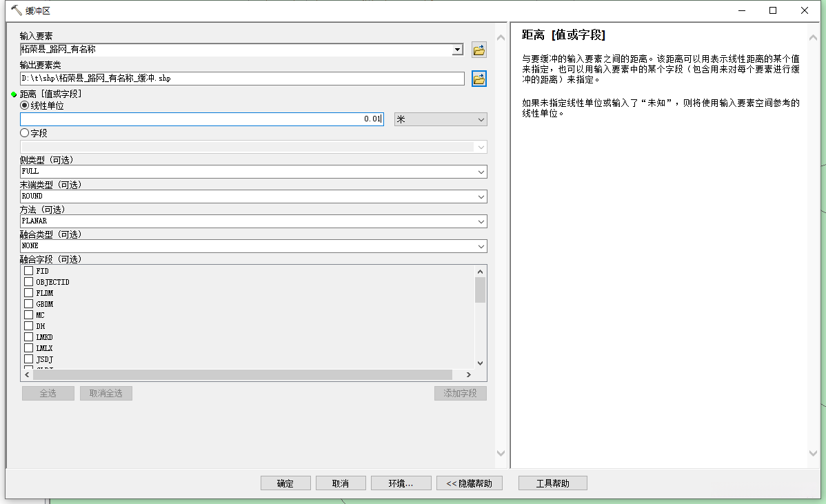This screenshot has width=826, height=504.
Task: Click the field list scroll right arrow
Action: coord(468,374)
